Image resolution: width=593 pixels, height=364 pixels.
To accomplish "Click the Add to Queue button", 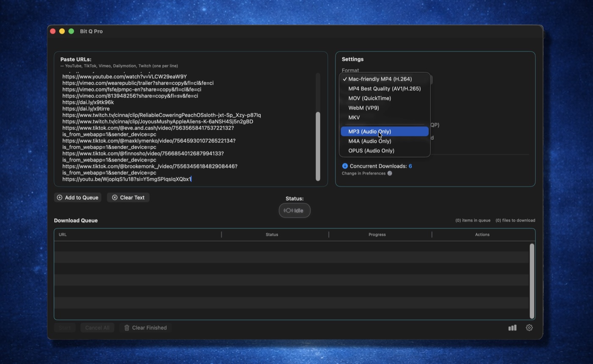I will 78,198.
